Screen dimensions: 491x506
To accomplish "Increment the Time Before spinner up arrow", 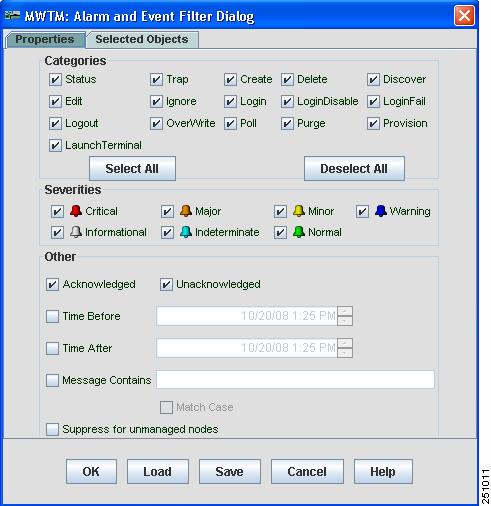I will point(345,311).
